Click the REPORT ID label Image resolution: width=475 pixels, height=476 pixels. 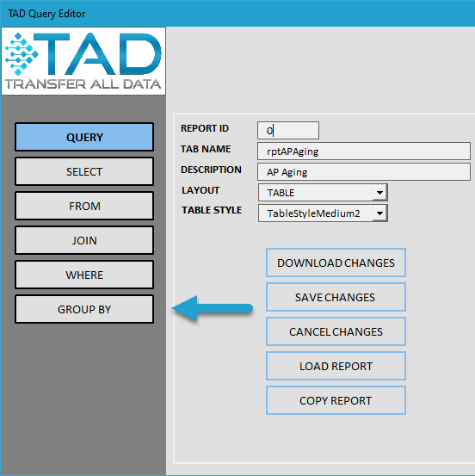coord(205,128)
